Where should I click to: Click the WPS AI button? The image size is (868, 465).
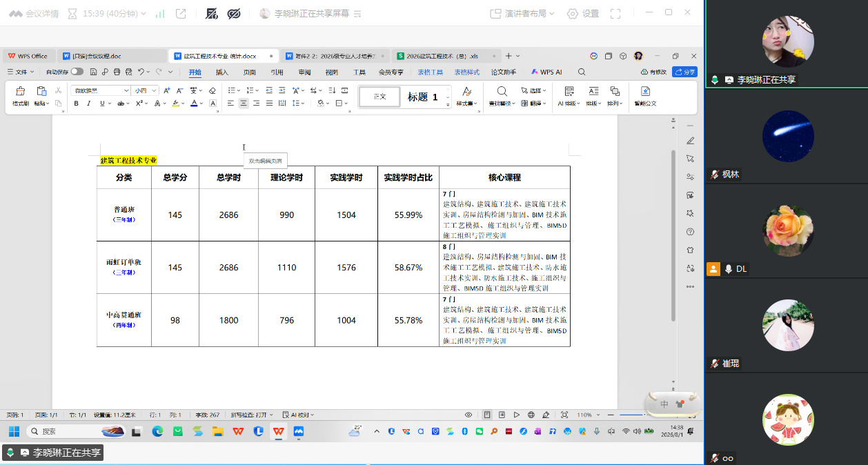[x=546, y=72]
